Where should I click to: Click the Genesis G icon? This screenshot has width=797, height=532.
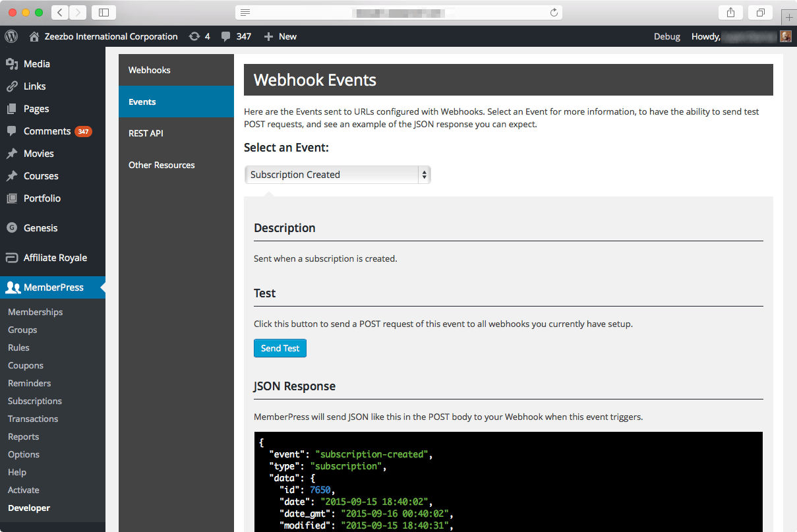(x=12, y=228)
